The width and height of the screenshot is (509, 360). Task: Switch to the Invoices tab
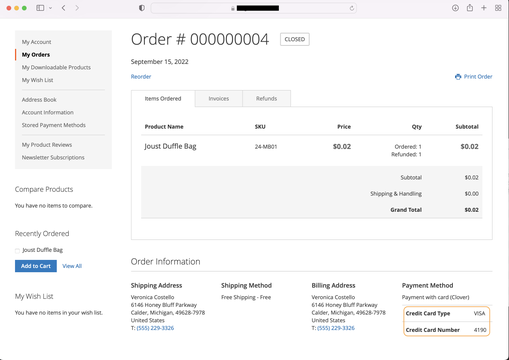point(219,99)
